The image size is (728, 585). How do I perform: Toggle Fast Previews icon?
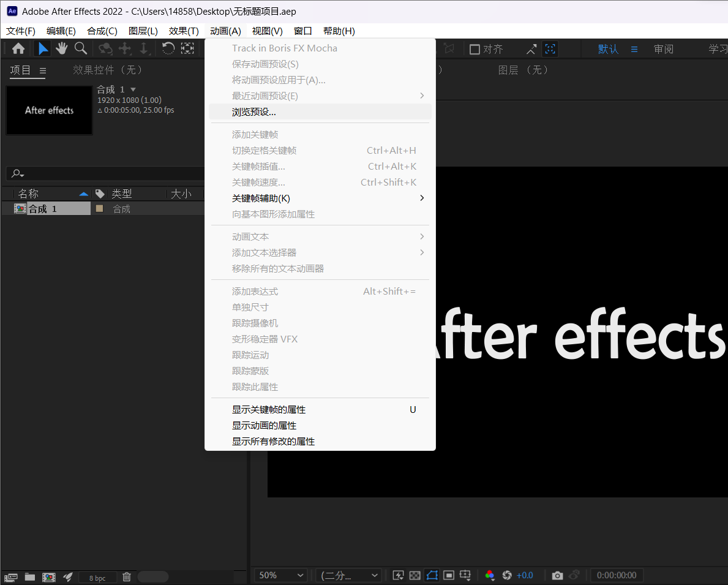pos(398,575)
